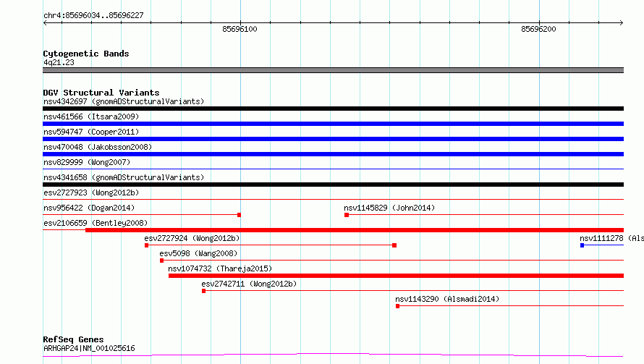Image resolution: width=644 pixels, height=364 pixels.
Task: Select the black nsv4341658 variant bar
Action: pos(333,185)
